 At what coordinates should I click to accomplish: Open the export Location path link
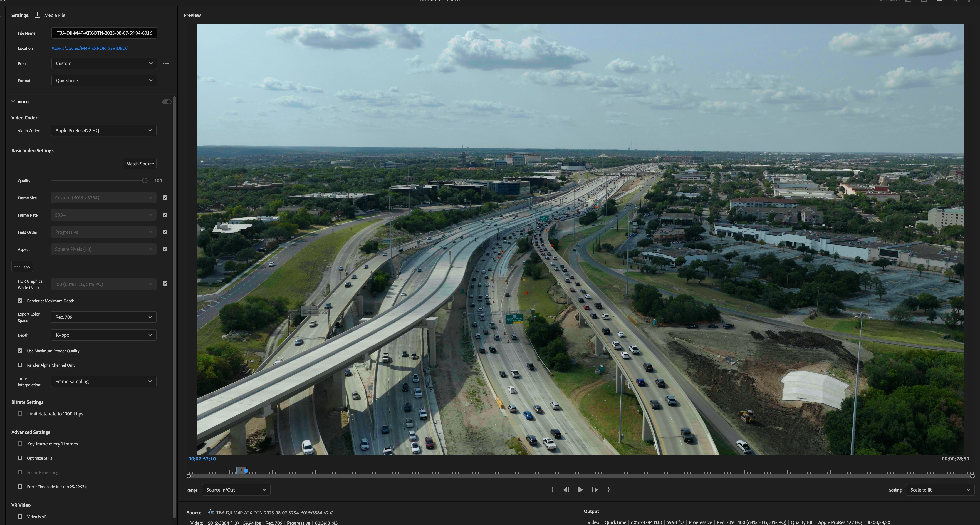(x=89, y=48)
